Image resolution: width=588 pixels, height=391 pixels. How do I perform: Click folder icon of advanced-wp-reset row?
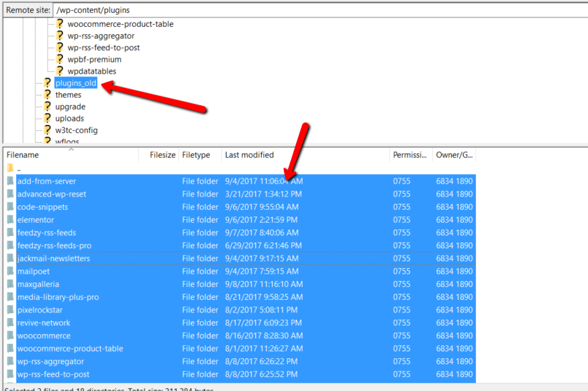click(10, 194)
